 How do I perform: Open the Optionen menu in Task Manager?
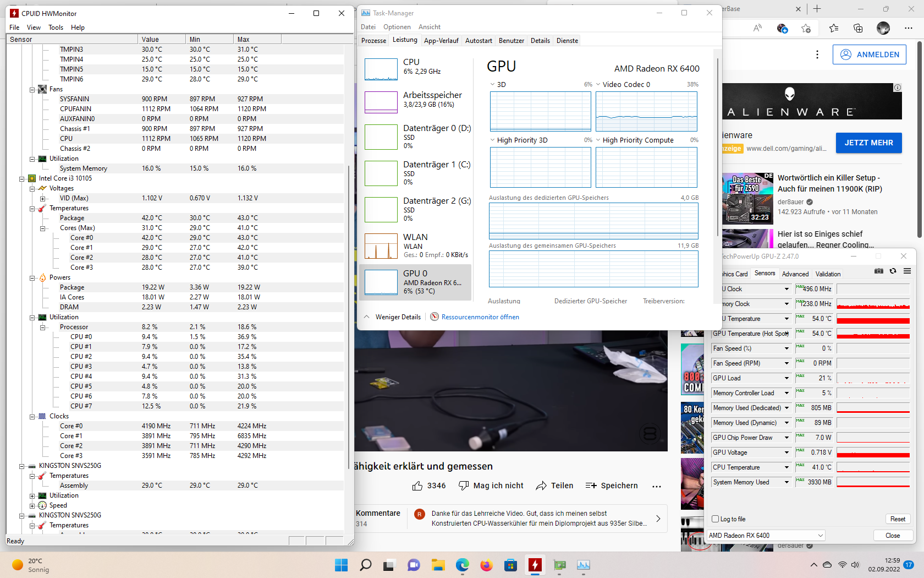(397, 27)
